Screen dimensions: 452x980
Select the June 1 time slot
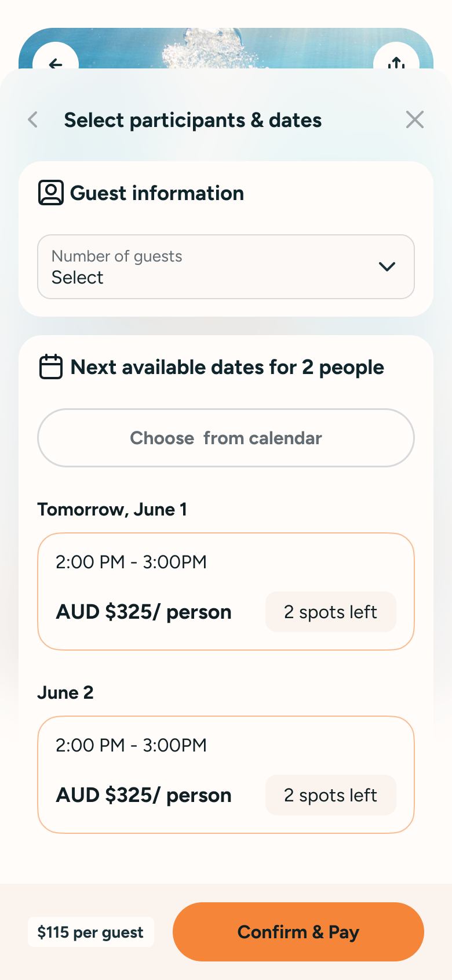pos(226,590)
